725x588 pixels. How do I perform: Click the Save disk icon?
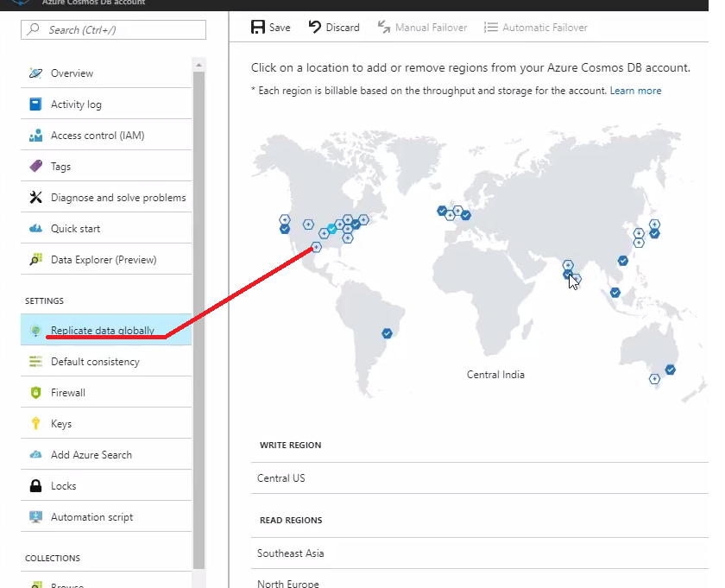point(257,28)
